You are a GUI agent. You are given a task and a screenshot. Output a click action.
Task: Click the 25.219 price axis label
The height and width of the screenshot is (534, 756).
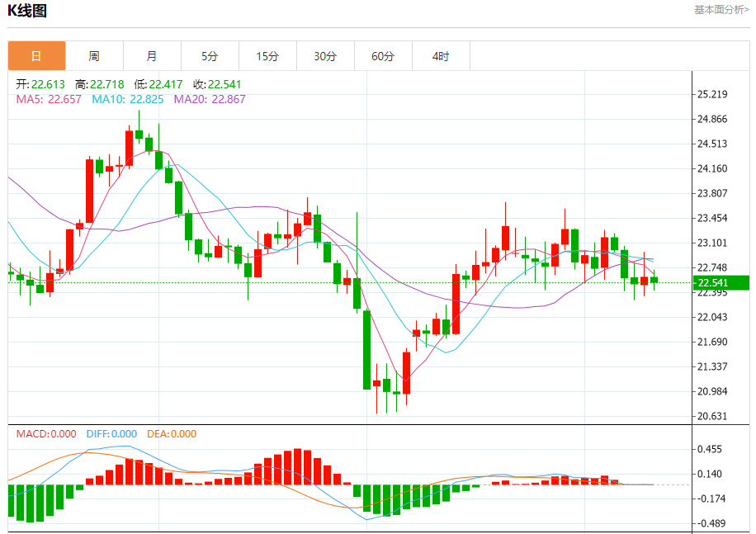(x=712, y=94)
